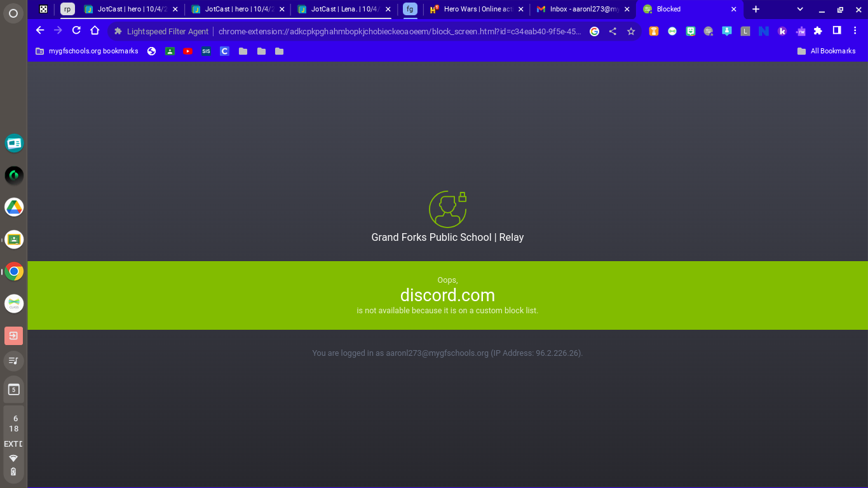
Task: Open the mygfschools.org bookmarks folder
Action: pos(87,51)
